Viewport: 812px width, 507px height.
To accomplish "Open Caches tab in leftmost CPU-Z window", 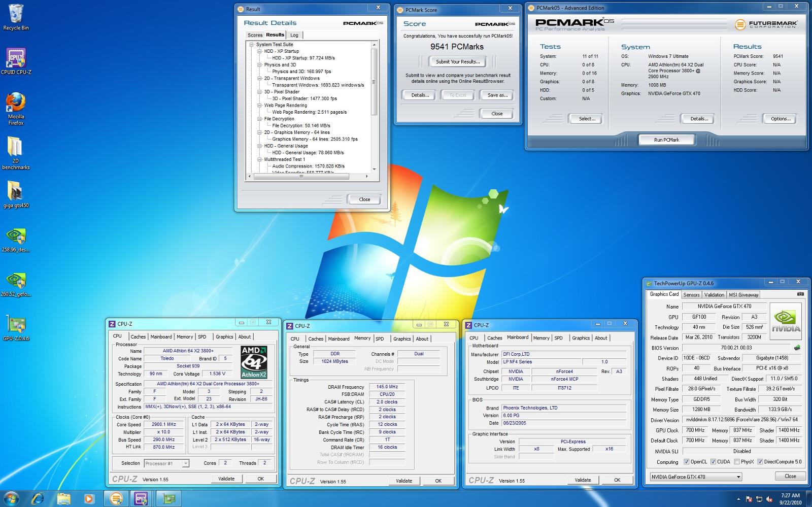I will (x=138, y=336).
